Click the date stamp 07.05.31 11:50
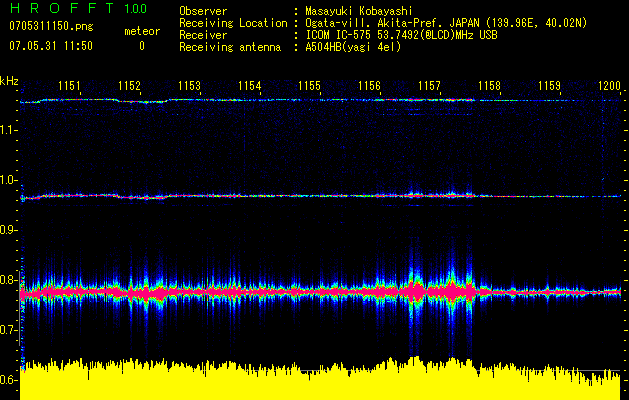 (51, 46)
